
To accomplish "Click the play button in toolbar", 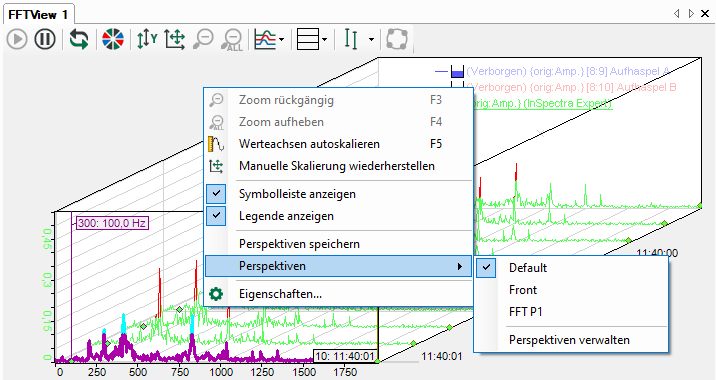I will point(17,39).
